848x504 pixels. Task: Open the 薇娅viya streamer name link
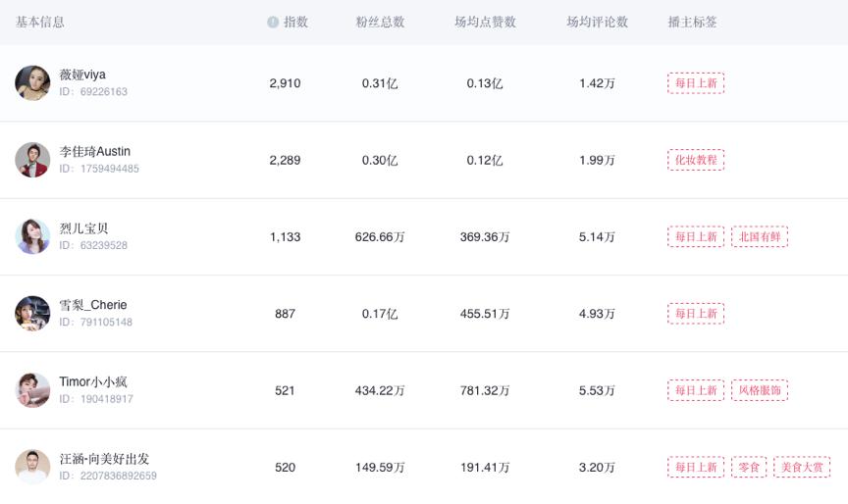tap(82, 75)
